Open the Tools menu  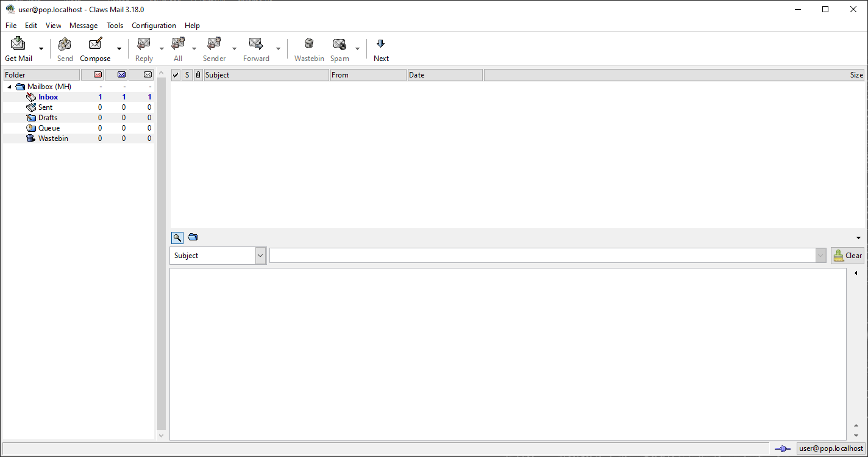pos(115,26)
